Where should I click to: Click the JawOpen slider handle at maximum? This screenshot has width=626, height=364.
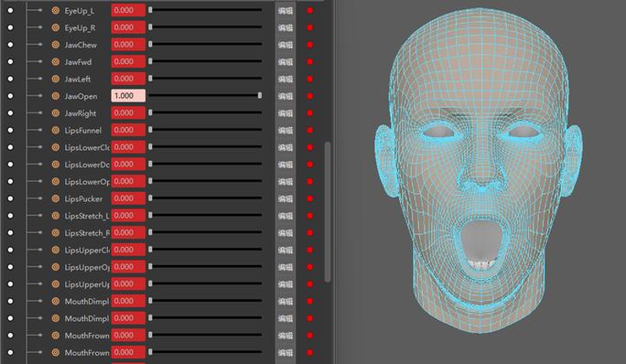pyautogui.click(x=260, y=95)
